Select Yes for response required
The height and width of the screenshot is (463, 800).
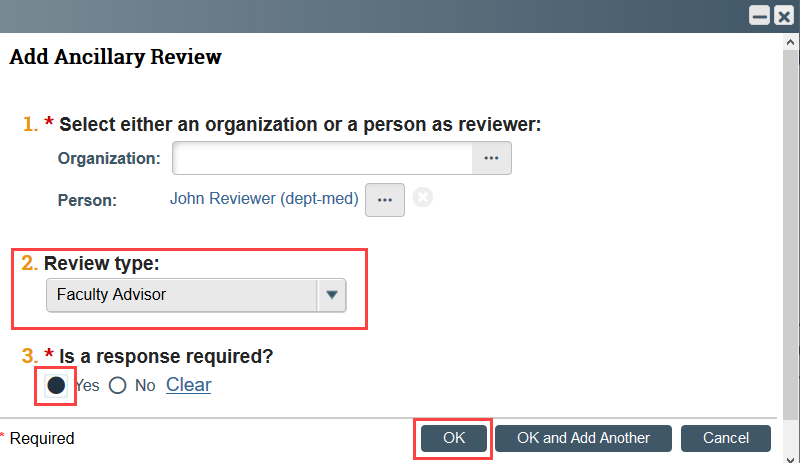[56, 385]
